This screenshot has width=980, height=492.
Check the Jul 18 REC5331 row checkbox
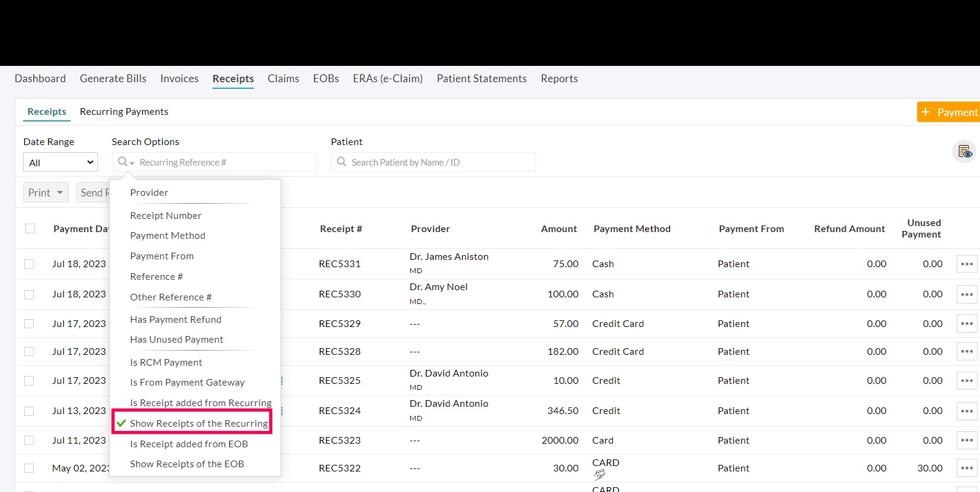29,264
